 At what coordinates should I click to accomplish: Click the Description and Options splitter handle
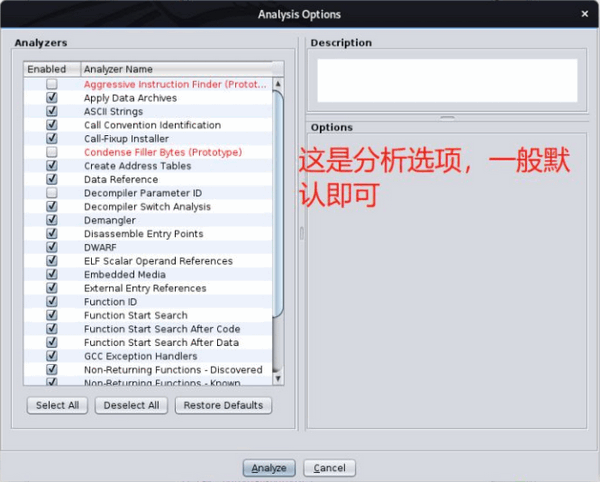coord(447,118)
